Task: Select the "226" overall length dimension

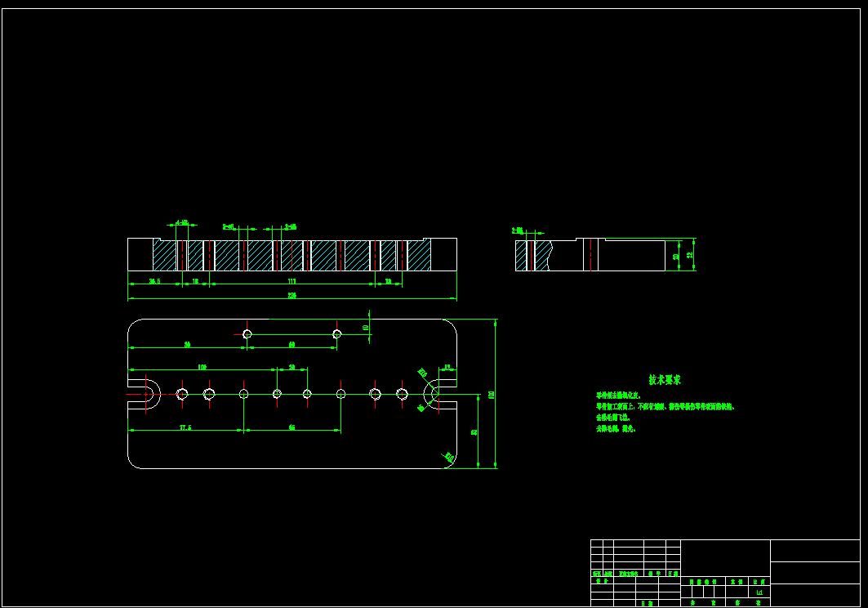Action: [x=292, y=295]
